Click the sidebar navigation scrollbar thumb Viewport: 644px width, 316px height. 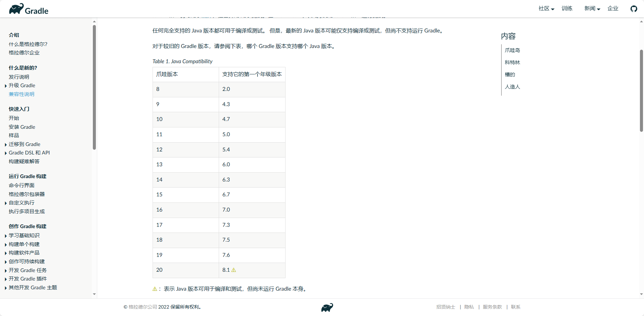click(94, 87)
